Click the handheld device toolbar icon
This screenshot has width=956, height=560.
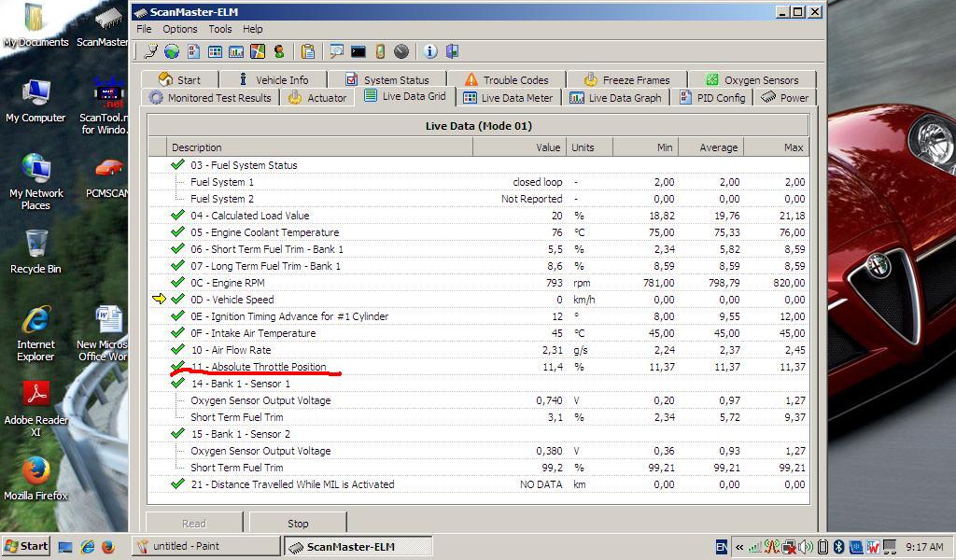380,51
